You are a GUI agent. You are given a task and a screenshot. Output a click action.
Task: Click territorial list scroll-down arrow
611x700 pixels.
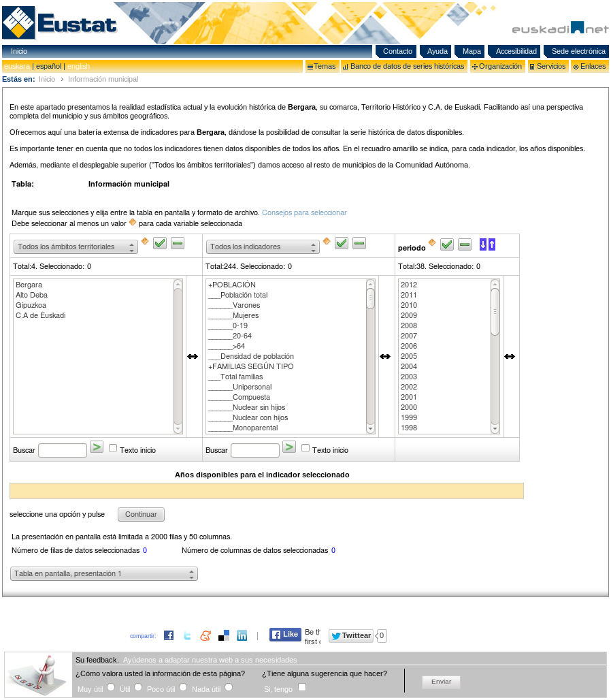pos(178,428)
